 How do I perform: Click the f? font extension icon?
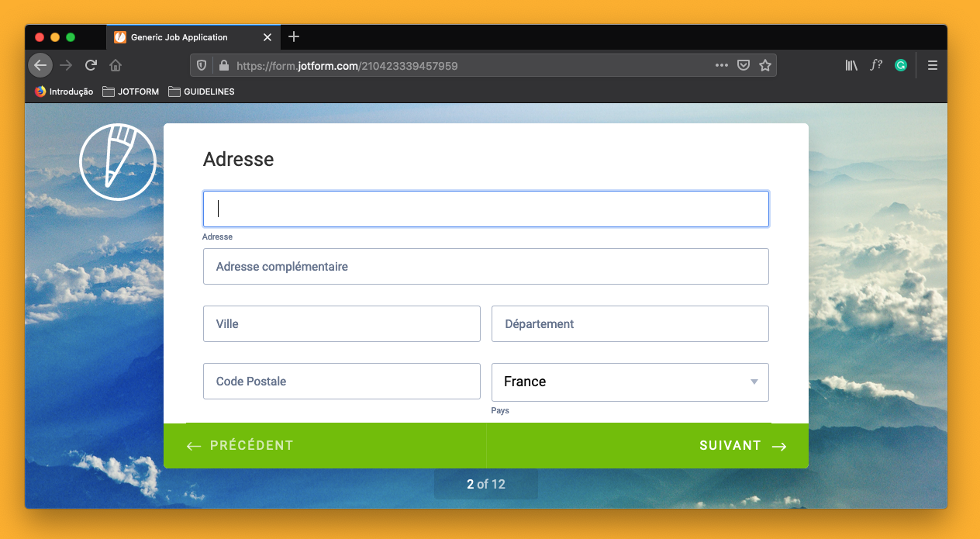click(x=876, y=65)
